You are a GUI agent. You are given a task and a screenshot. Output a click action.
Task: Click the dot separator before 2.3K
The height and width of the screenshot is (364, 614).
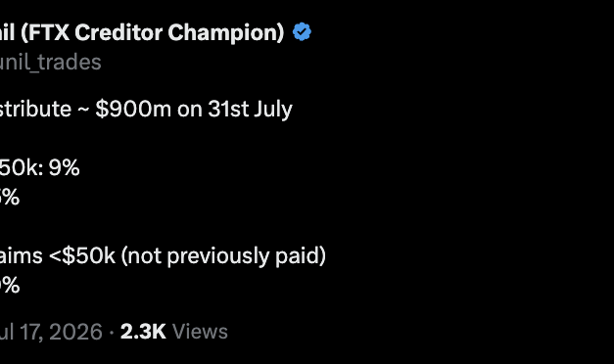point(112,333)
